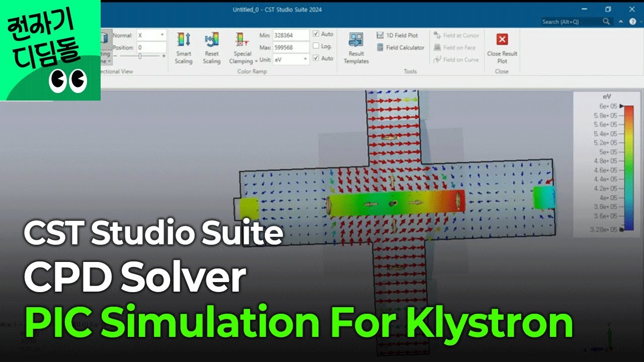Viewport: 644px width, 362px height.
Task: Click the top marker of eV legend
Action: 621,106
